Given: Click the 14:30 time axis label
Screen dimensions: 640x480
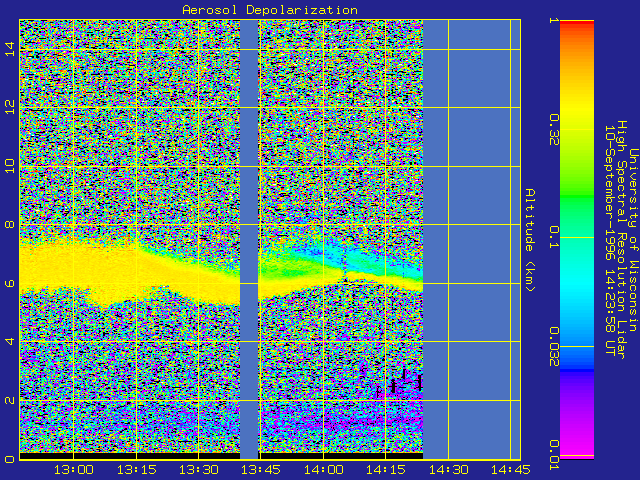Looking at the screenshot, I should coord(449,470).
